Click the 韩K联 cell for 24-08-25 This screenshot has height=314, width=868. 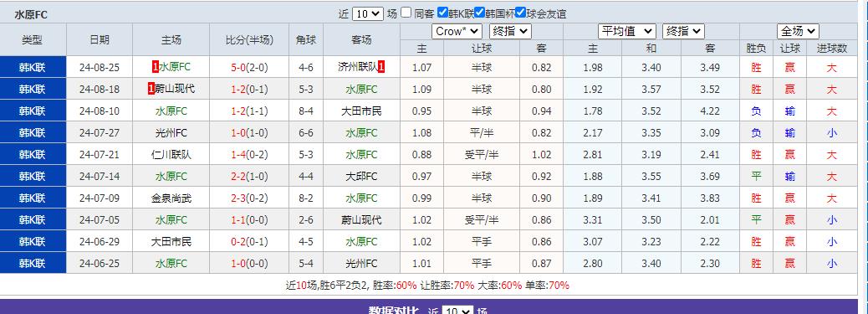(x=33, y=67)
